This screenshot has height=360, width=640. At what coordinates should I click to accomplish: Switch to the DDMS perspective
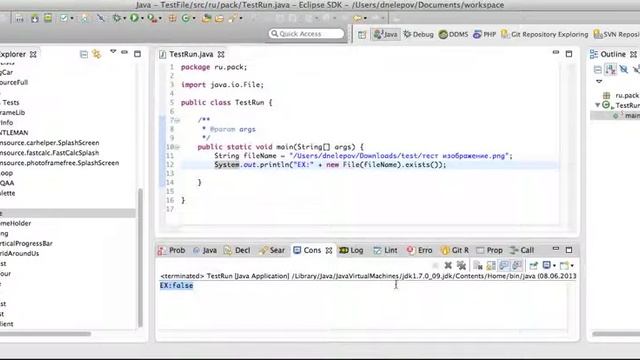click(453, 34)
